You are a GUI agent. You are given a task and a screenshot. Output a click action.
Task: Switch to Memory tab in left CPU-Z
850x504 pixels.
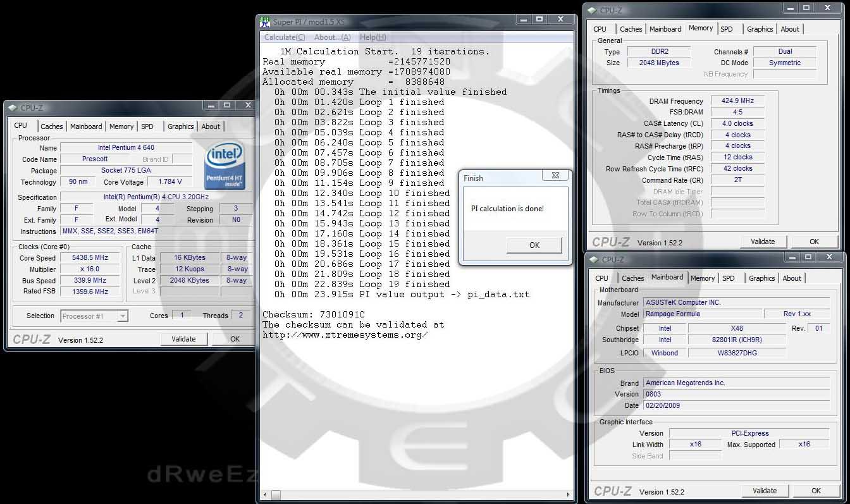(121, 126)
